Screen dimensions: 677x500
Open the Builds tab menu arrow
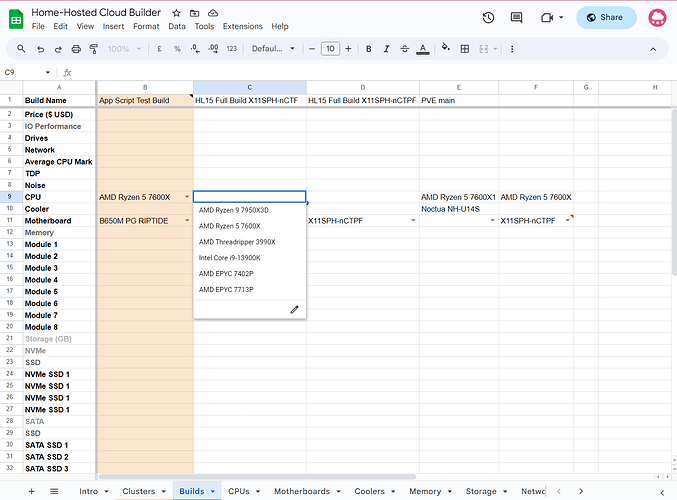click(213, 492)
